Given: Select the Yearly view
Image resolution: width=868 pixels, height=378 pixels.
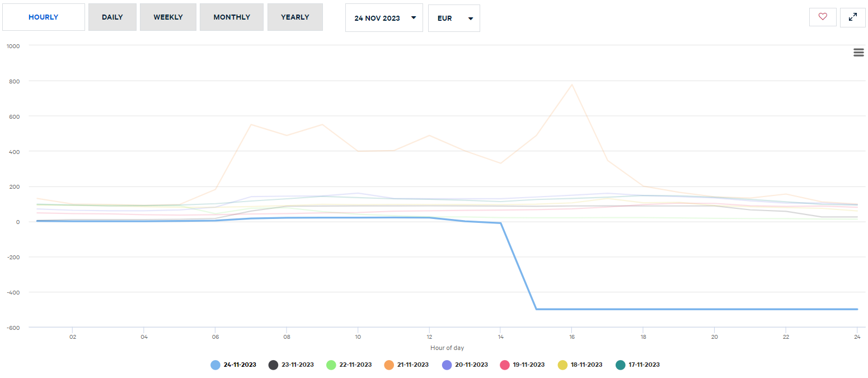Looking at the screenshot, I should (295, 17).
